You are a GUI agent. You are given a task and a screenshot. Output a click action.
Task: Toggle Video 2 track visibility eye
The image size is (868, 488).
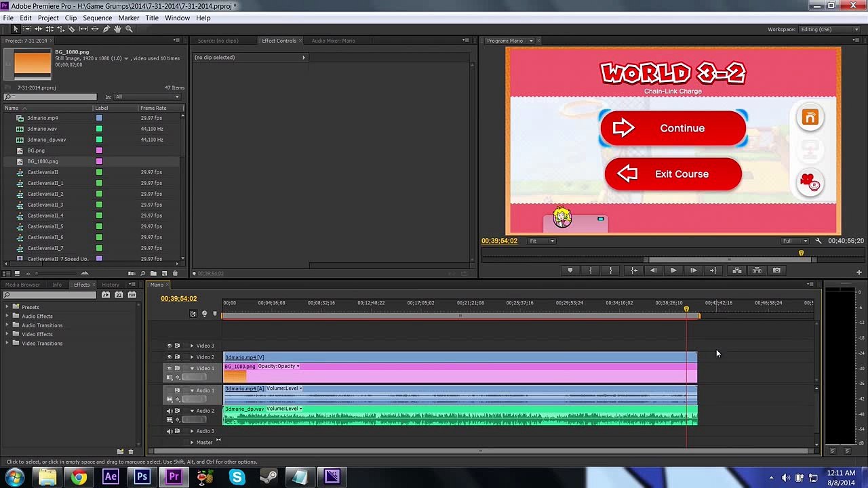170,357
